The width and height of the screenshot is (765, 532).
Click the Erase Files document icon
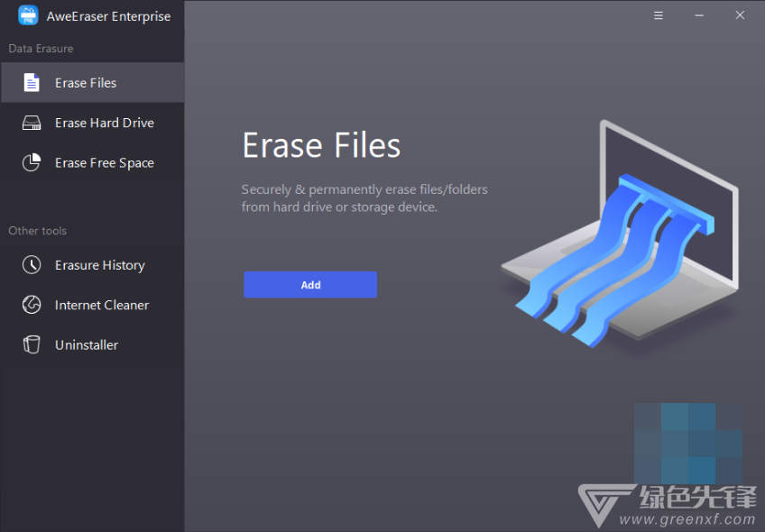point(32,82)
